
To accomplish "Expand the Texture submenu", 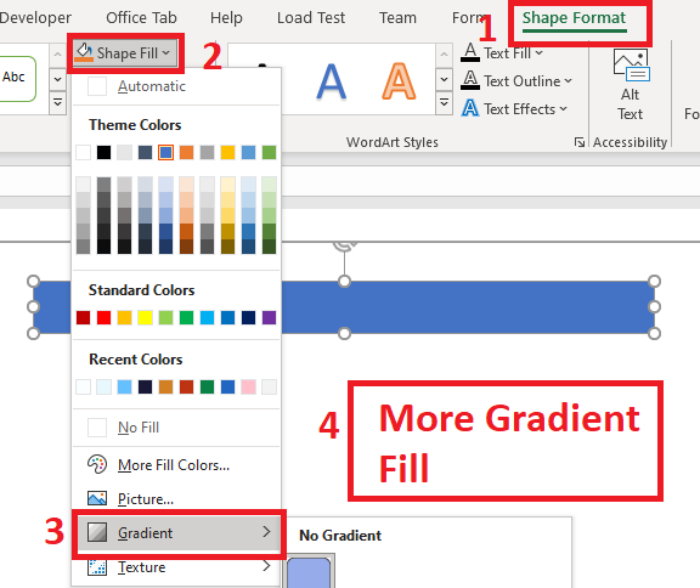I will tap(178, 567).
